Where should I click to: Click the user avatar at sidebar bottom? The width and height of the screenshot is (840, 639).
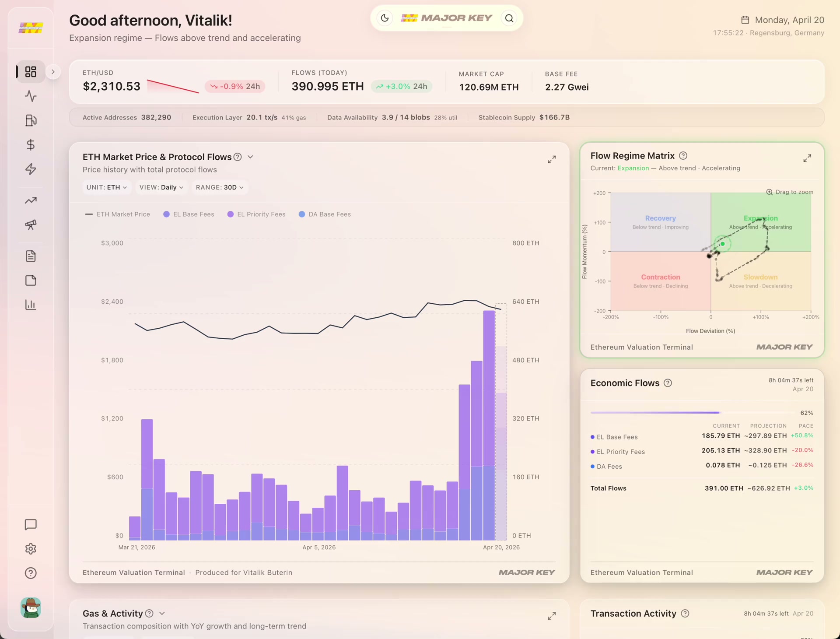click(31, 608)
